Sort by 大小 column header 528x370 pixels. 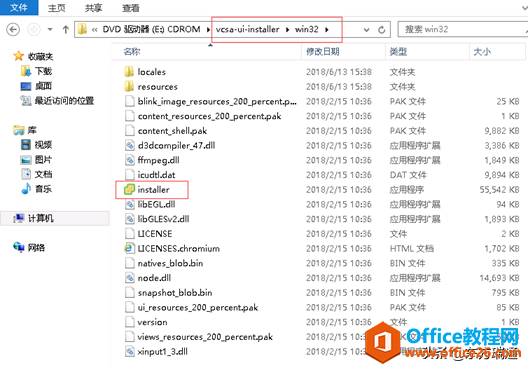482,52
